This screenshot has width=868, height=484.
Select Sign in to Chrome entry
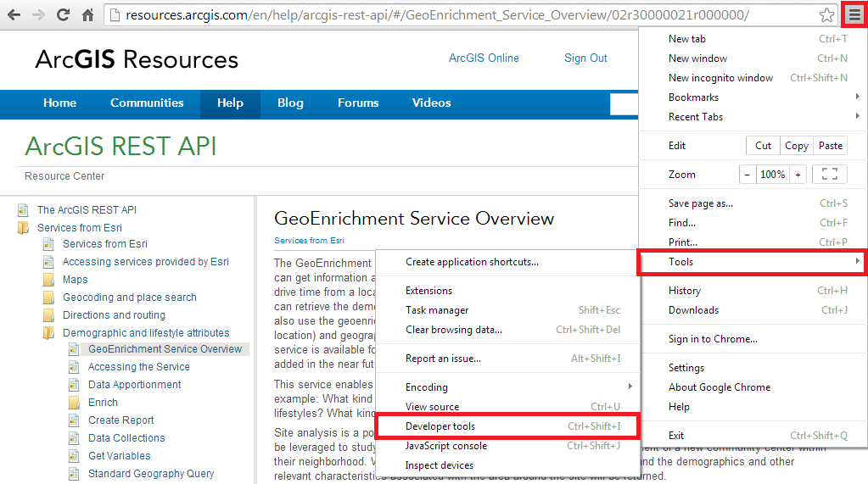[x=753, y=339]
